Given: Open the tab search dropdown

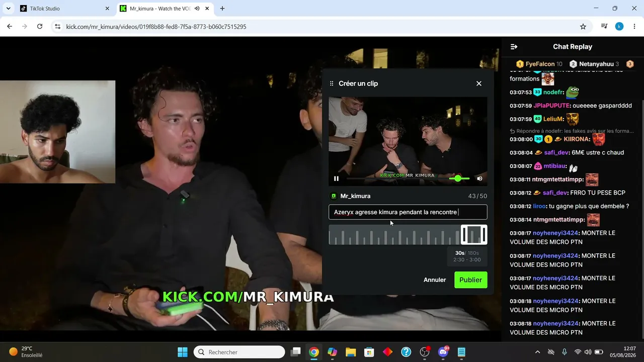Looking at the screenshot, I should click(x=8, y=9).
